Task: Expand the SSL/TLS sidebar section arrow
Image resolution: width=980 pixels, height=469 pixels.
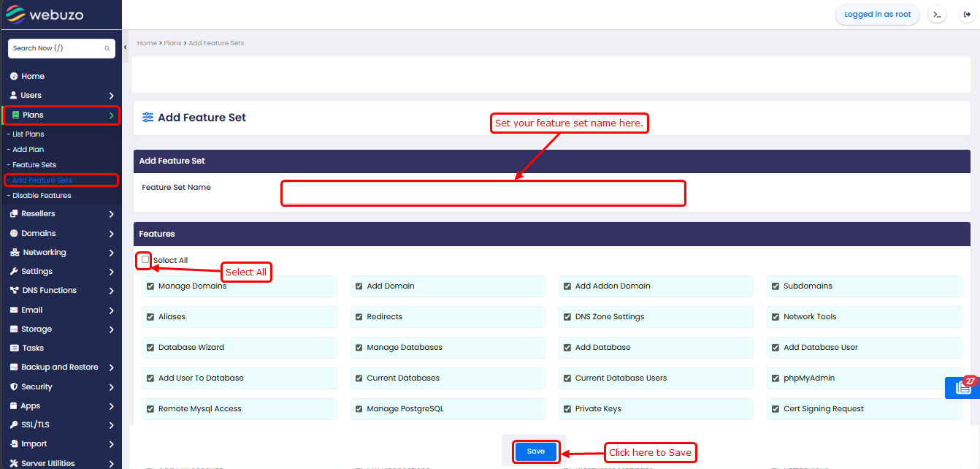Action: tap(111, 425)
